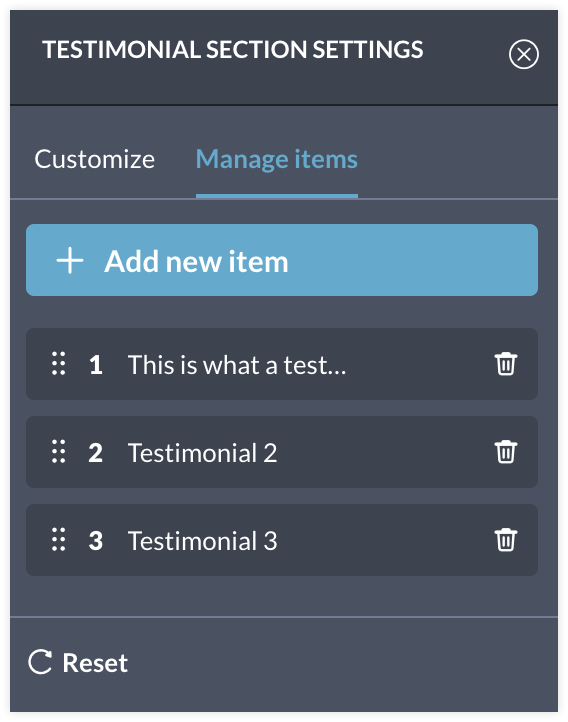This screenshot has width=568, height=722.
Task: Delete the first testimonial with trash icon
Action: 505,364
